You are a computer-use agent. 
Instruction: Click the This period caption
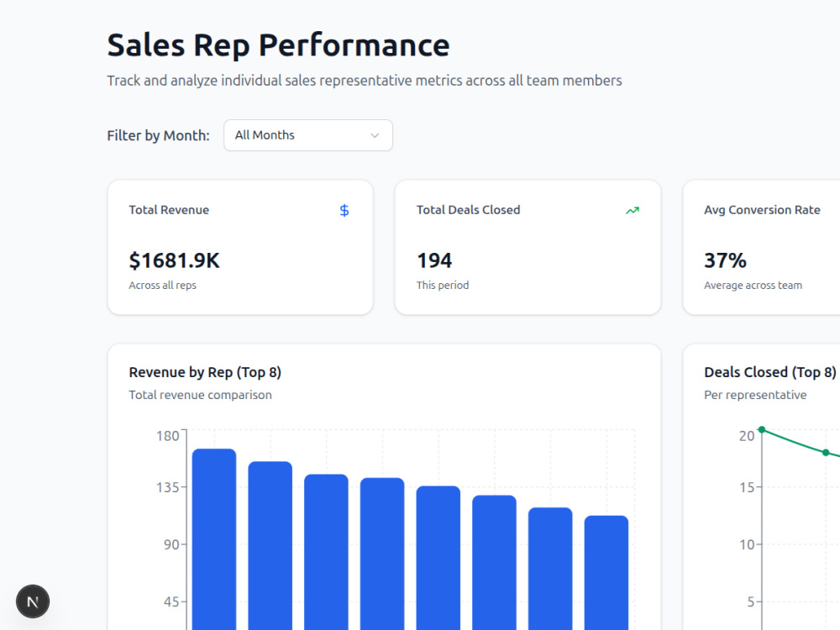coord(443,285)
